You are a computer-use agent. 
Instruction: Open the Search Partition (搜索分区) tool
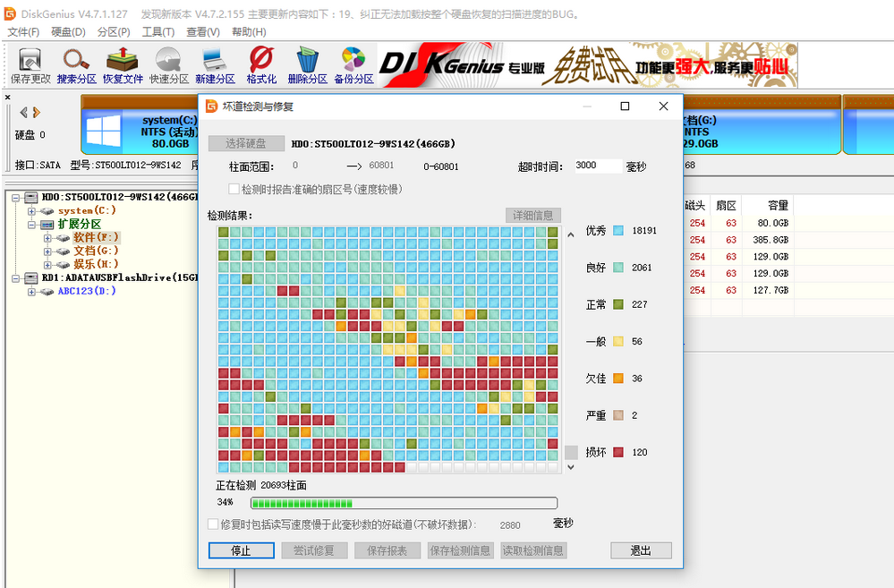coord(76,65)
